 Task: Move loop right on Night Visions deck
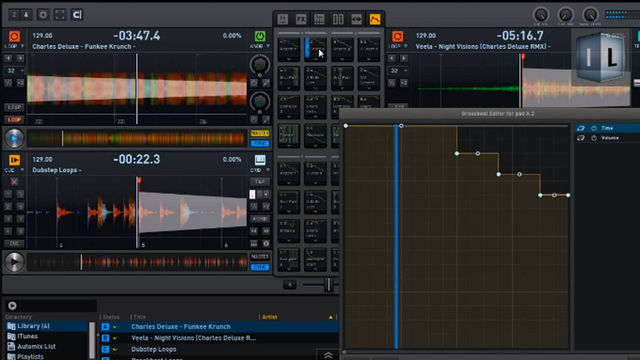click(x=404, y=58)
